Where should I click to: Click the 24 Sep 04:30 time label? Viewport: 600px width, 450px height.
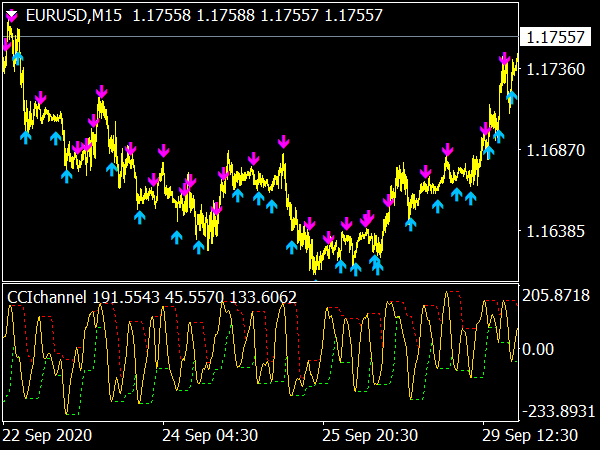click(210, 435)
